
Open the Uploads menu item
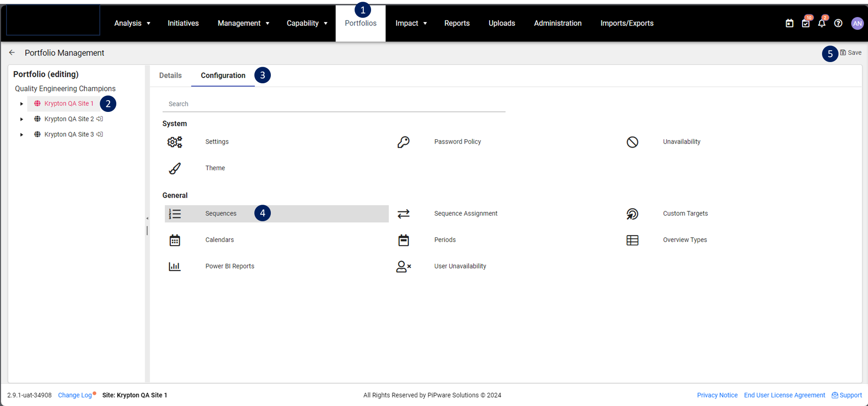[502, 23]
